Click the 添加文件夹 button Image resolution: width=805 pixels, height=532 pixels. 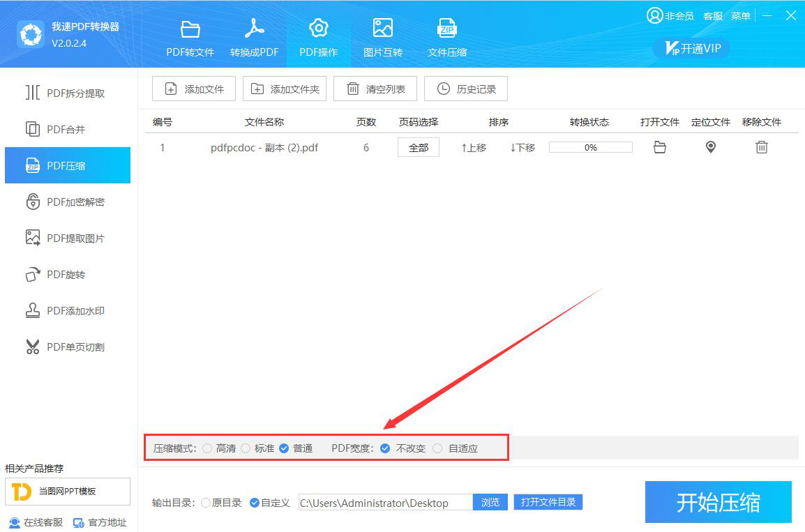coord(285,89)
